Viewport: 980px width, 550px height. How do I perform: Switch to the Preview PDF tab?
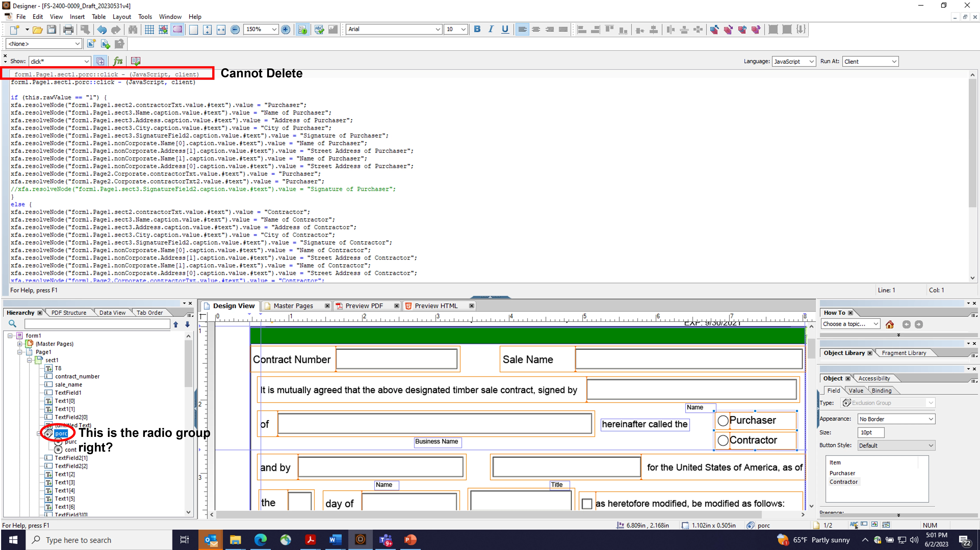click(x=364, y=306)
